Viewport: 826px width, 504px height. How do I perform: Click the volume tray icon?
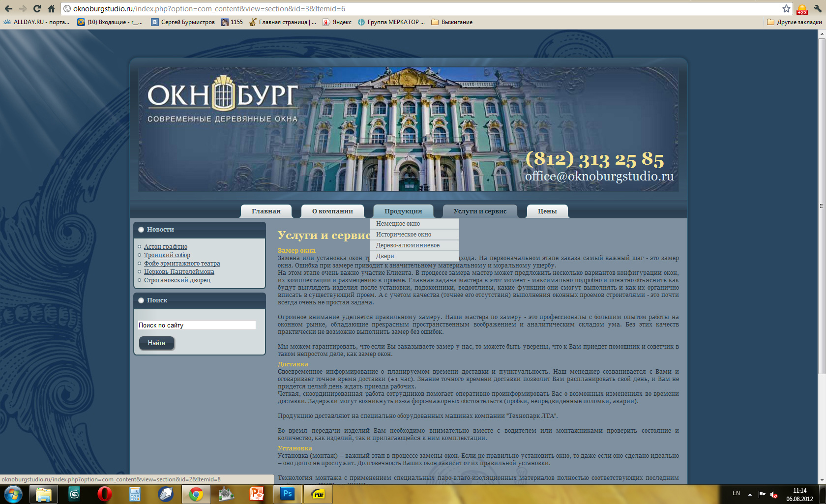click(x=774, y=494)
